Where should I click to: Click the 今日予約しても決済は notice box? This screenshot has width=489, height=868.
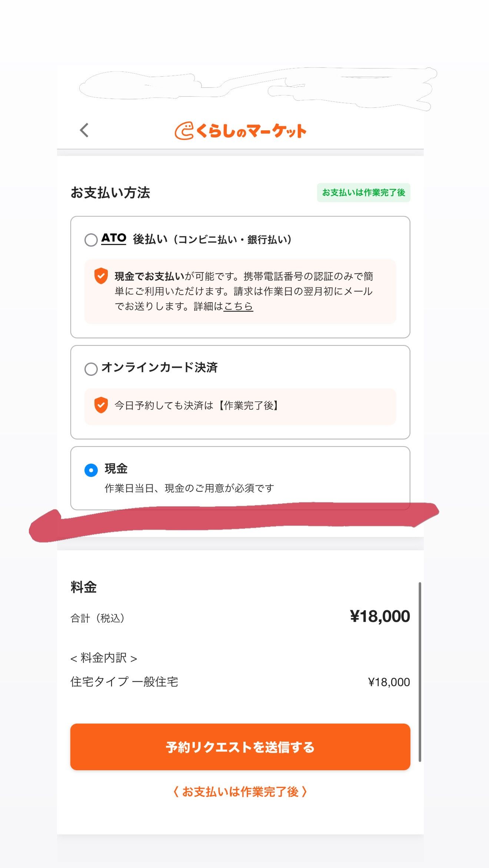pos(240,406)
